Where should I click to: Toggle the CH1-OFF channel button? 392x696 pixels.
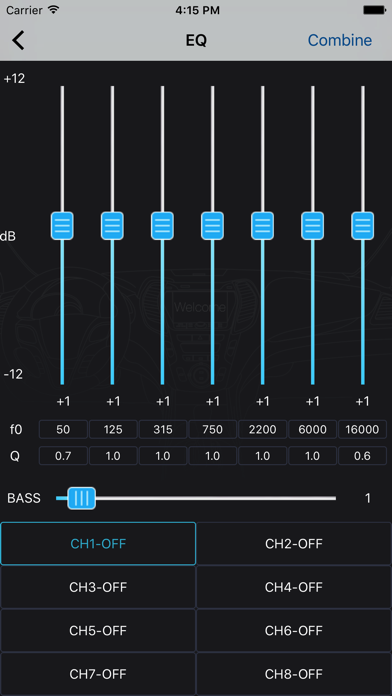pos(98,544)
